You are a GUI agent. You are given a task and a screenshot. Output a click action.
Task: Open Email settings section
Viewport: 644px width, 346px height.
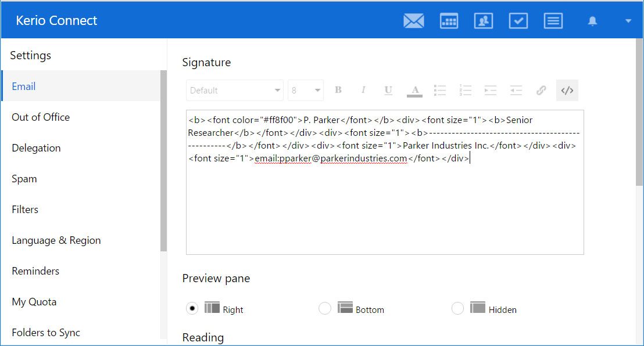(81, 86)
